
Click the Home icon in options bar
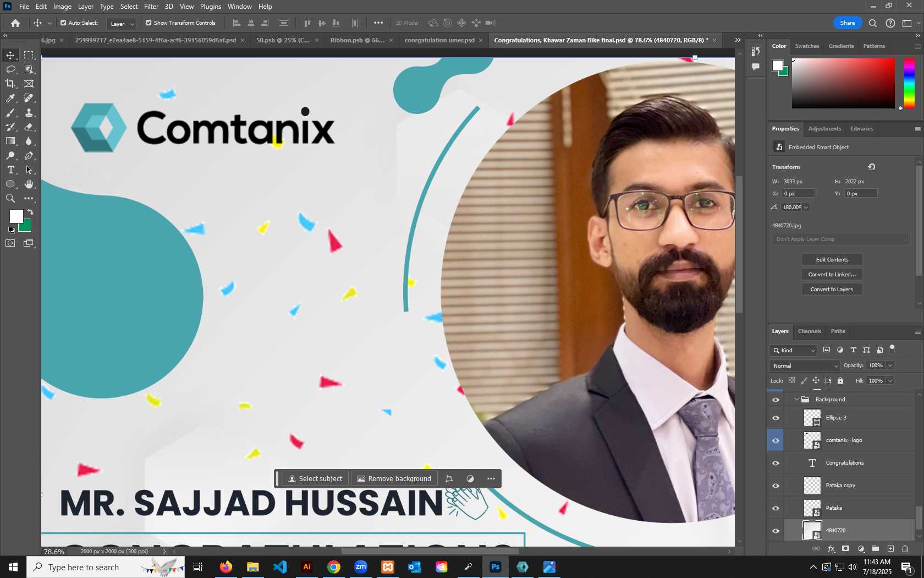click(x=15, y=23)
